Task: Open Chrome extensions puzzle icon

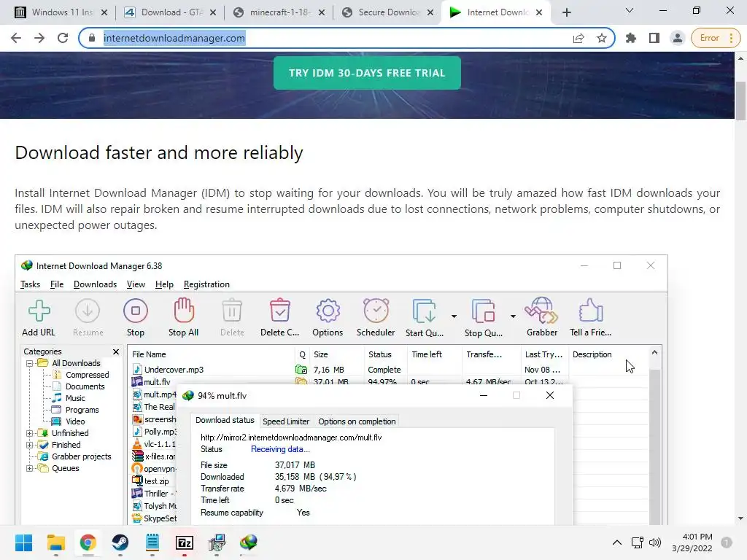Action: [x=631, y=38]
